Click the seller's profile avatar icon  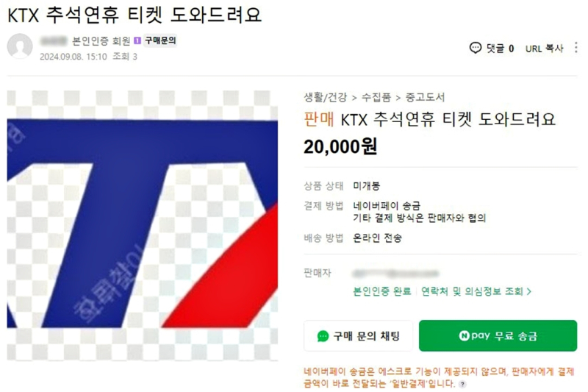tap(20, 46)
